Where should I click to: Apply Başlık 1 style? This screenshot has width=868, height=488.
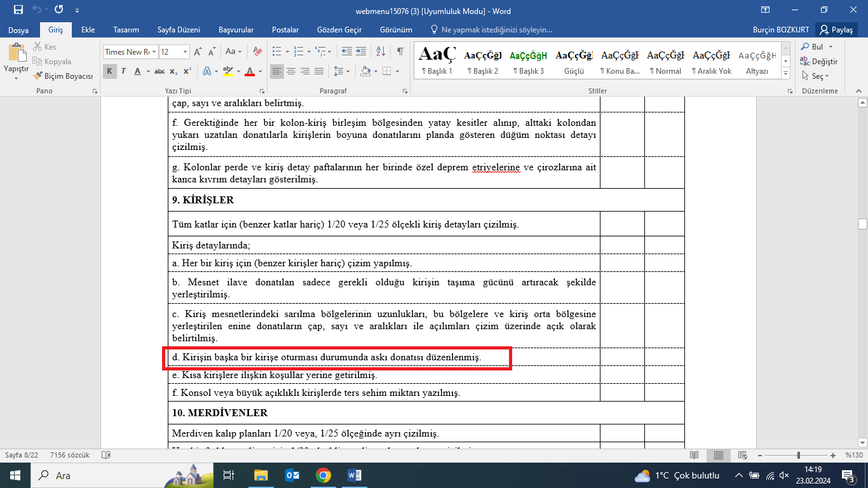(437, 60)
